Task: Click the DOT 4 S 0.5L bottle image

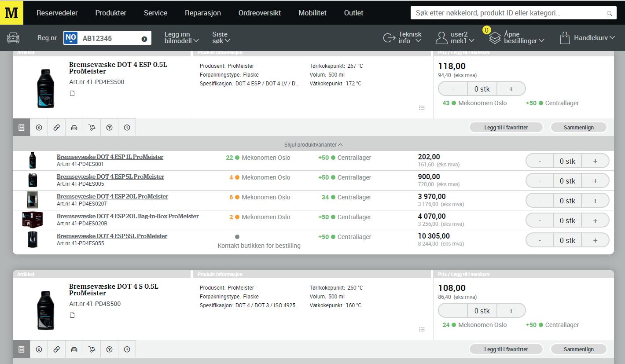Action: click(x=45, y=310)
